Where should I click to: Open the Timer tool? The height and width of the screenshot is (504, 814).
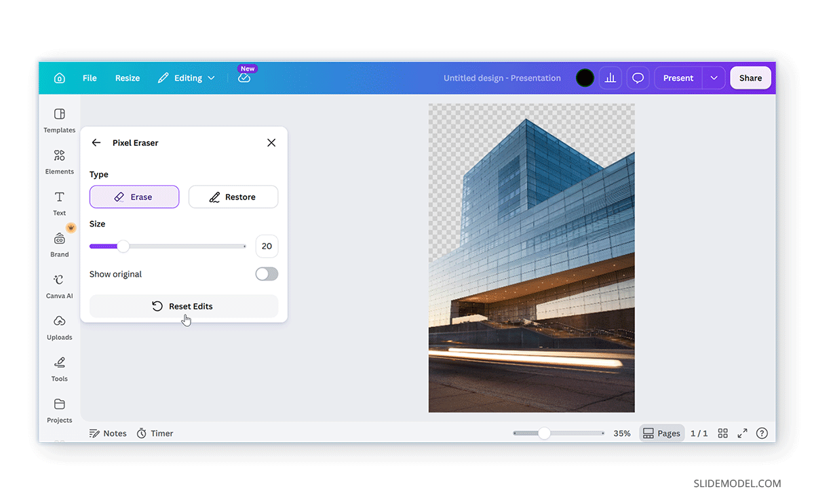pos(155,433)
